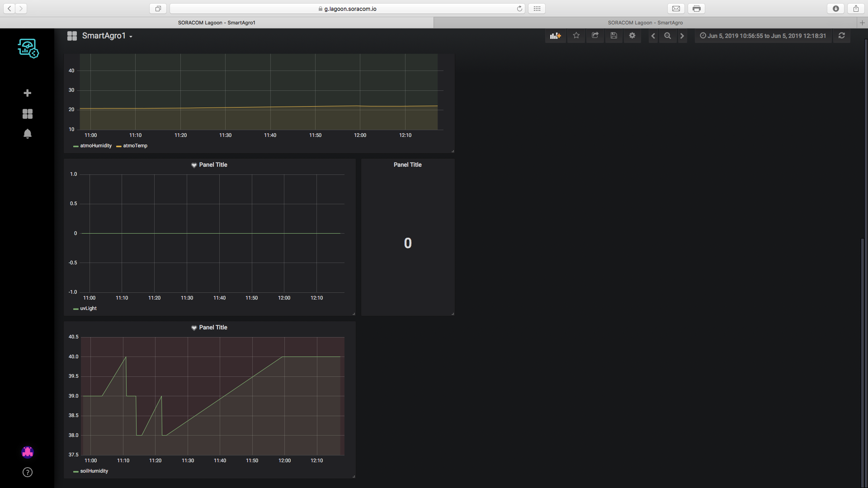The height and width of the screenshot is (488, 868).
Task: Open the time range picker
Action: click(x=763, y=36)
